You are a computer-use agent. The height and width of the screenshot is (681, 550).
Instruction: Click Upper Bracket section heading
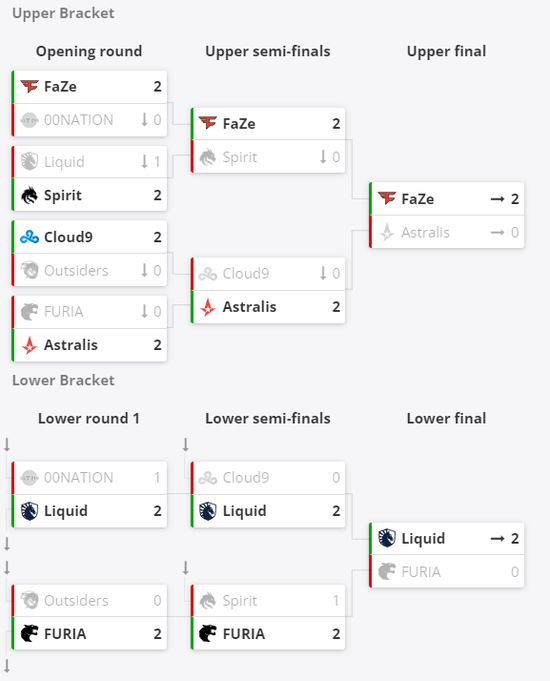pyautogui.click(x=63, y=13)
